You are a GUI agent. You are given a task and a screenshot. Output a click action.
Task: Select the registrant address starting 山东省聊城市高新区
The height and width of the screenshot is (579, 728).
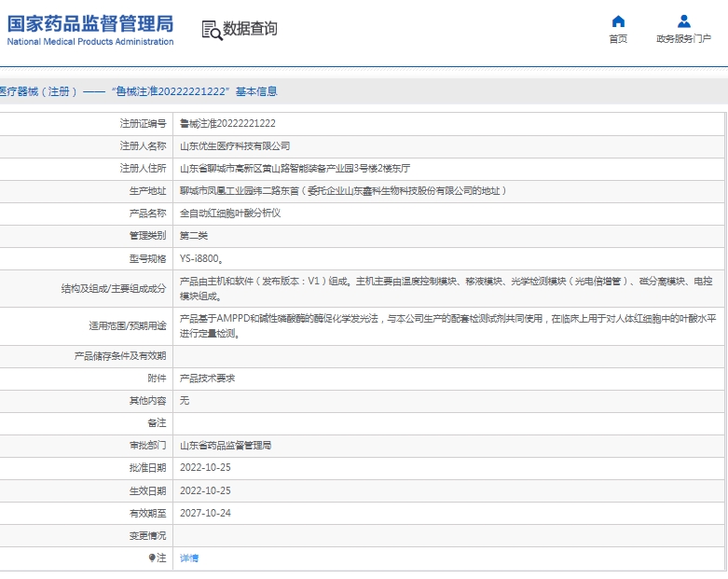pyautogui.click(x=295, y=168)
